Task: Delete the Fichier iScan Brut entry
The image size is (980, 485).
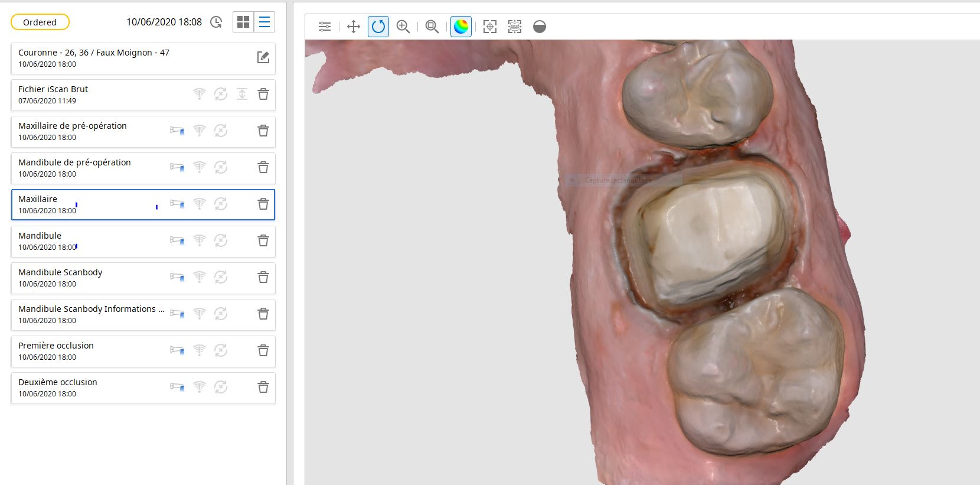Action: tap(263, 95)
